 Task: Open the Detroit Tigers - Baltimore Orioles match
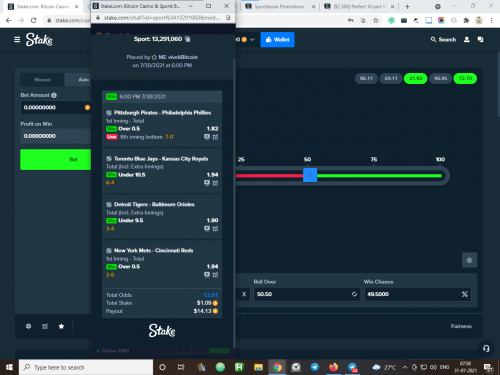point(154,204)
